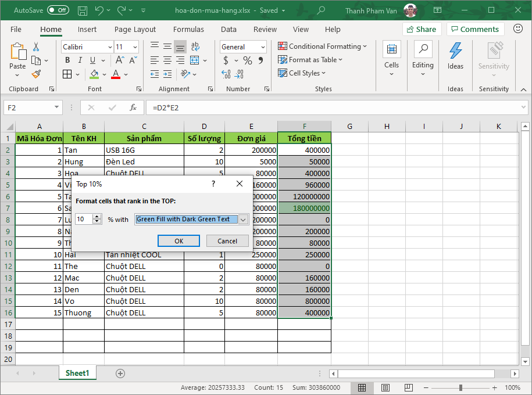The width and height of the screenshot is (532, 395).
Task: Open the Ideas pane icon
Action: point(455,56)
